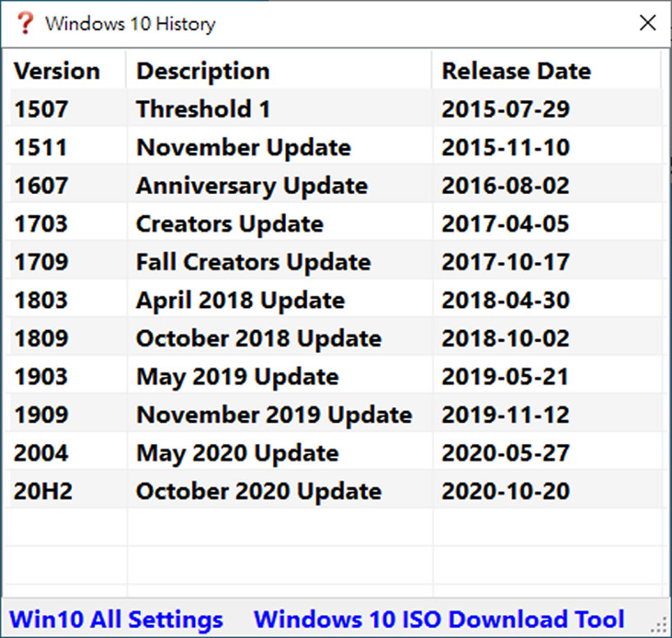Image resolution: width=672 pixels, height=638 pixels.
Task: Click release date 2020-05-27
Action: (x=506, y=453)
